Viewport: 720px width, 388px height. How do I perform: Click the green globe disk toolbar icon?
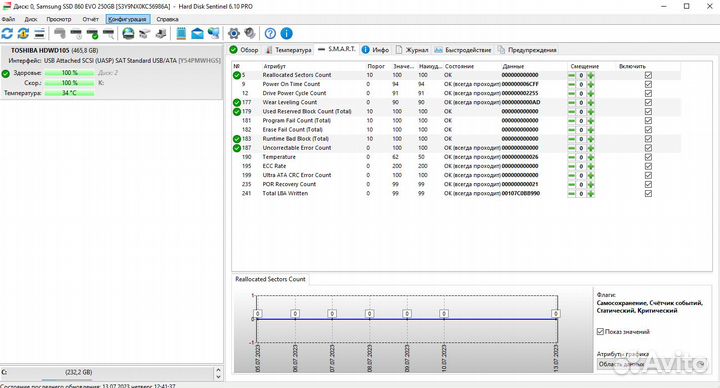(129, 33)
